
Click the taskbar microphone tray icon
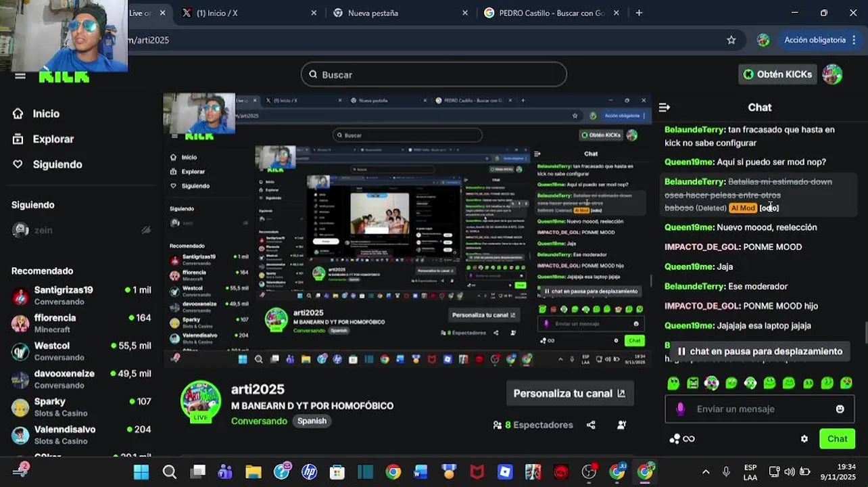(x=726, y=471)
